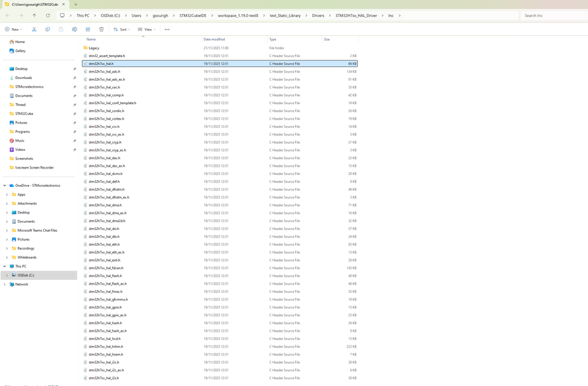Click the Copy icon in toolbar
Image resolution: width=588 pixels, height=386 pixels.
(x=48, y=29)
